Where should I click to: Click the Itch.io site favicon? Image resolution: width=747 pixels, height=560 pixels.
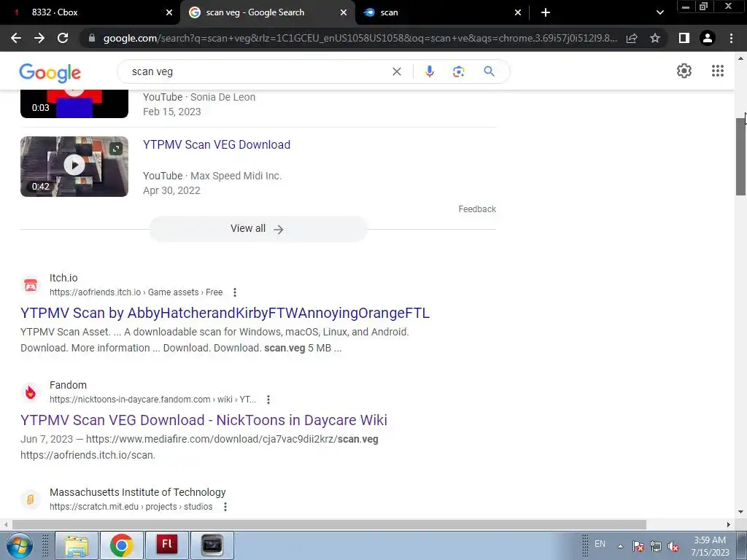pyautogui.click(x=31, y=285)
